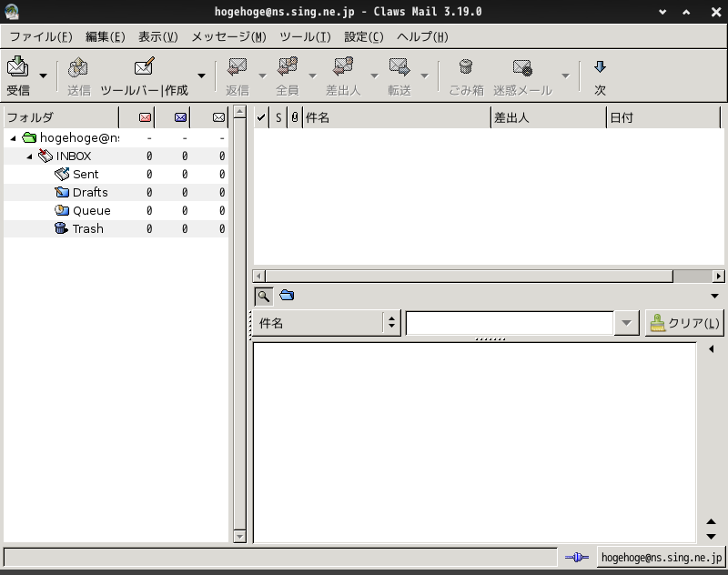The height and width of the screenshot is (575, 728).
Task: Collapse the INBOX folder tree node
Action: tap(29, 156)
